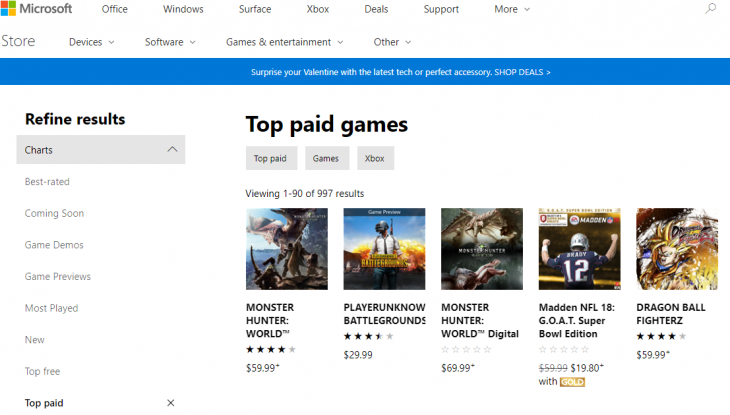Choose Game Previews in the Charts list
This screenshot has width=730, height=415.
pyautogui.click(x=58, y=277)
